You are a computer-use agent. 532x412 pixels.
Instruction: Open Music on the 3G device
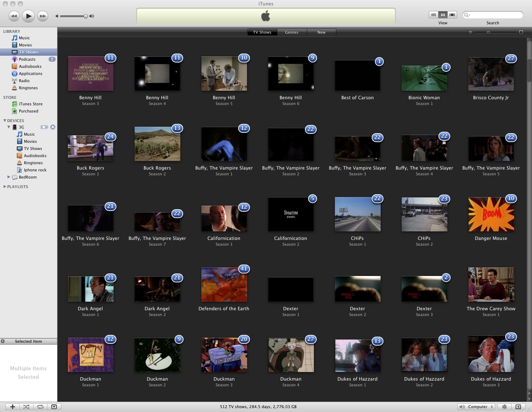29,134
